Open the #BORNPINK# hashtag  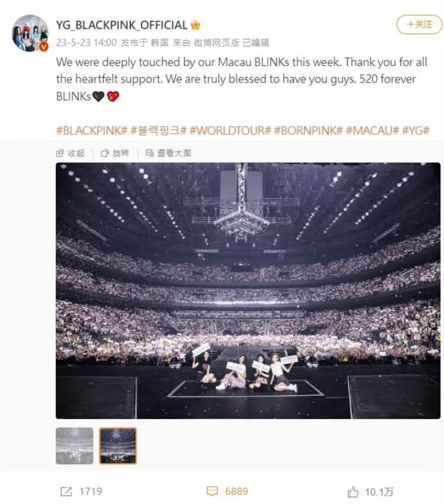click(x=308, y=130)
